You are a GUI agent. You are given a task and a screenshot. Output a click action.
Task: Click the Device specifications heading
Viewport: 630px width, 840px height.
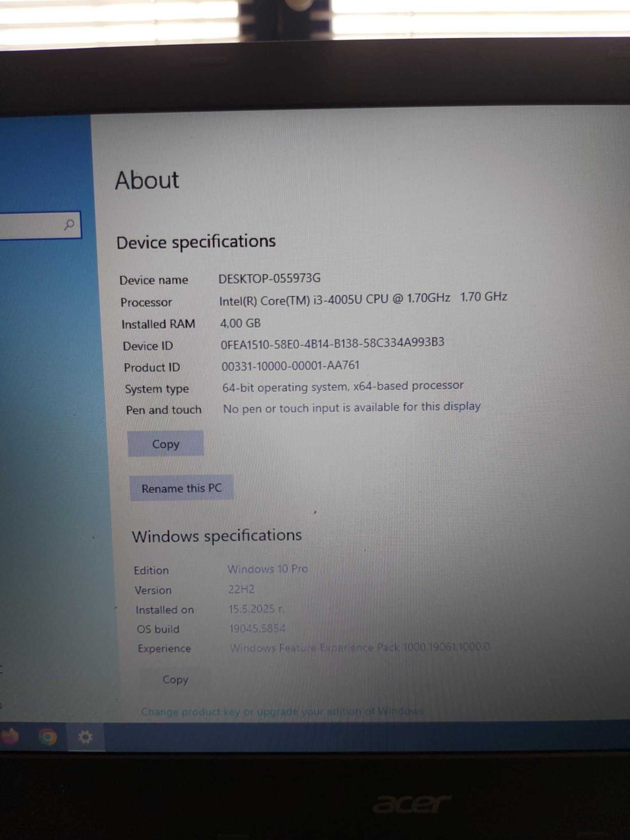196,242
